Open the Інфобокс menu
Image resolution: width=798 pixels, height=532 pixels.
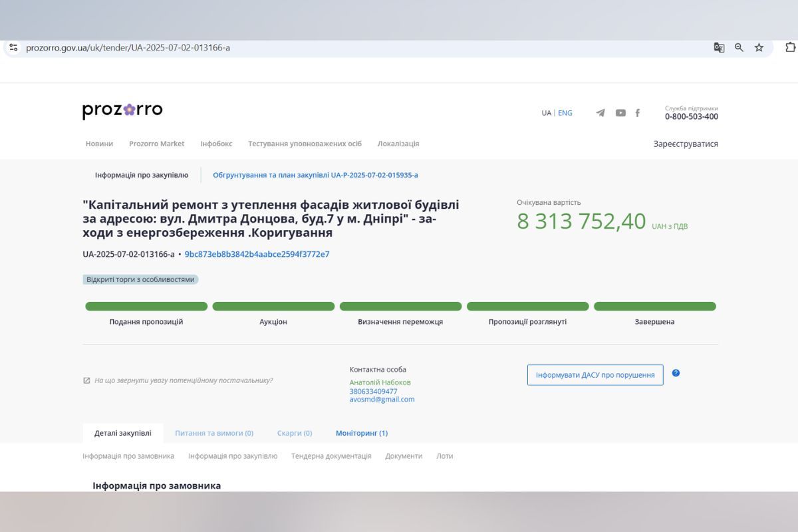click(215, 144)
